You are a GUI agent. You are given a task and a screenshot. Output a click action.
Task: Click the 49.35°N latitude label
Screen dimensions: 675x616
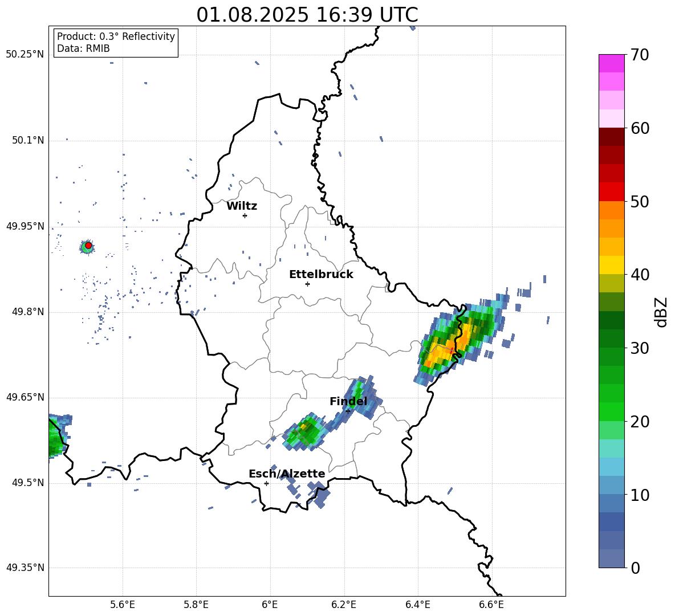(25, 568)
